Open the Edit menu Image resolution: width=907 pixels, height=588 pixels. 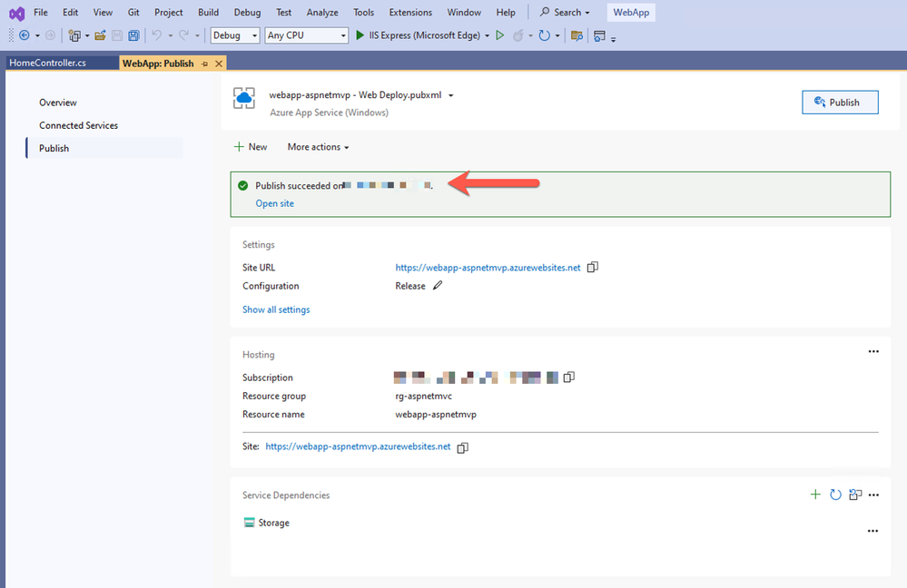click(x=71, y=12)
